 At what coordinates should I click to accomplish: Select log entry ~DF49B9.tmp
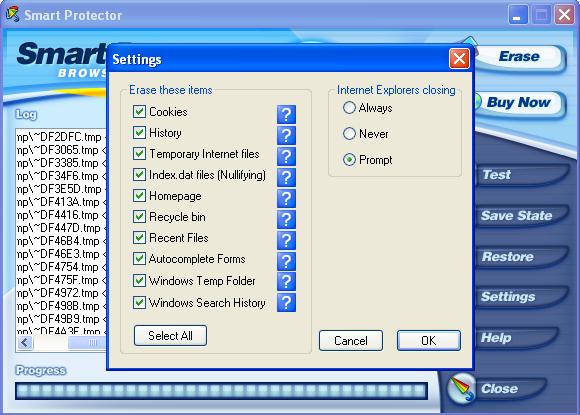click(x=61, y=319)
